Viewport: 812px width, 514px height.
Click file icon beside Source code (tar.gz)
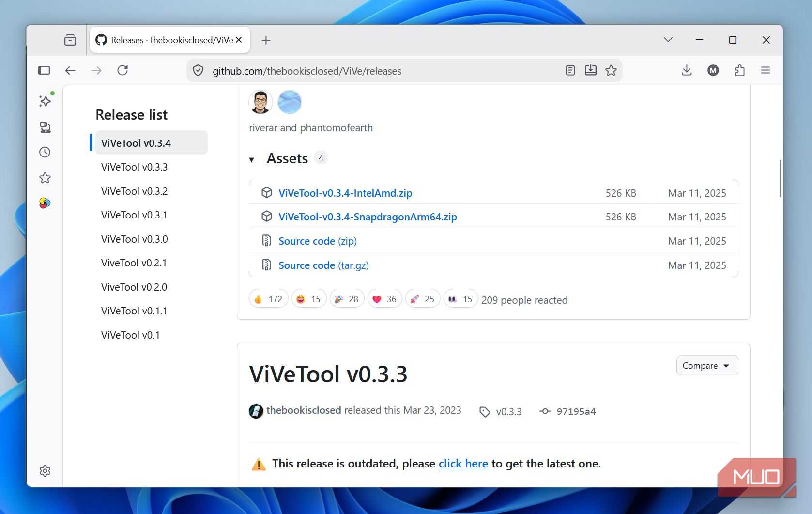266,265
